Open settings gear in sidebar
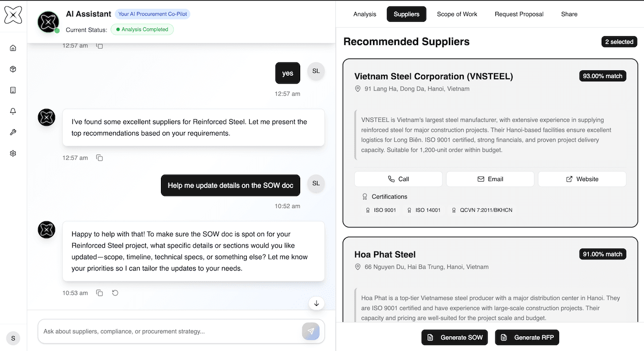The height and width of the screenshot is (351, 644). click(13, 153)
